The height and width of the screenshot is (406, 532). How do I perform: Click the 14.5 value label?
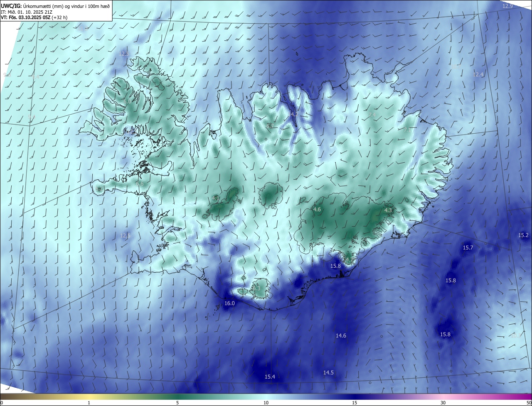pyautogui.click(x=328, y=372)
